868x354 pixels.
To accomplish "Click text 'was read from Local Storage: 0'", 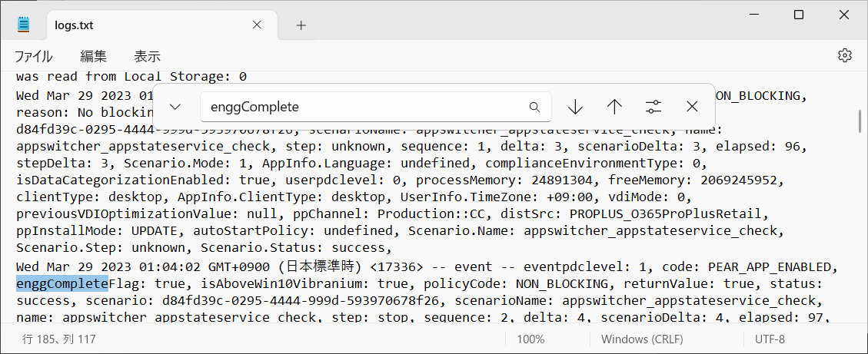I will click(131, 76).
